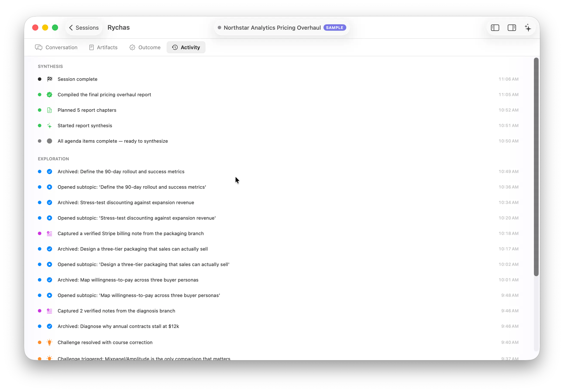Click the lightbulb icon beside Challenge resolved
Screen dimensions: 564x392
click(50, 342)
